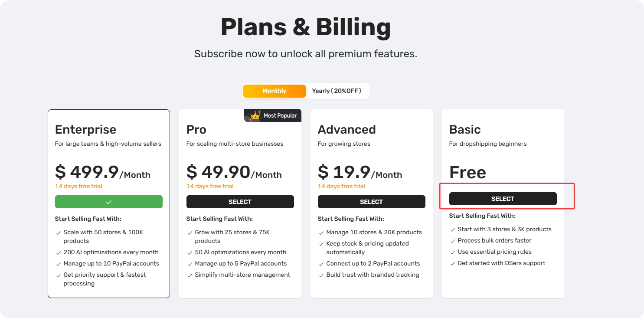Click the crown icon on Most Popular badge
Screen dimensions: 644x318
tap(255, 115)
